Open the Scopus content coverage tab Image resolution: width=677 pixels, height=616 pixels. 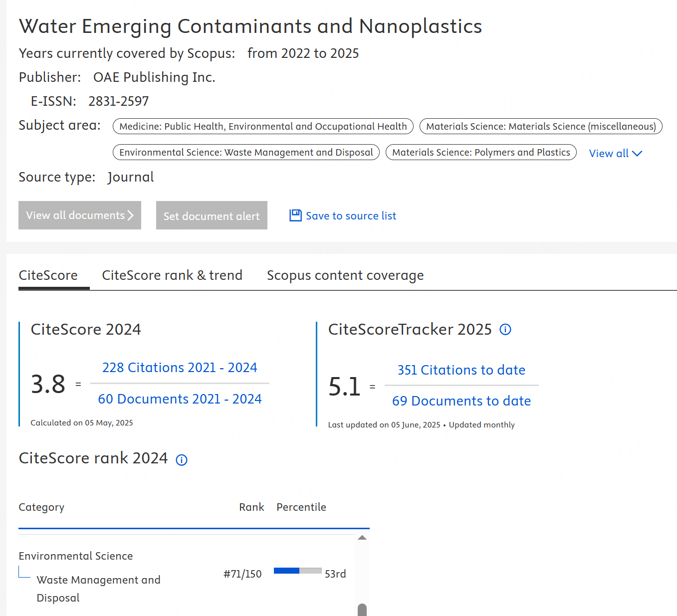345,275
